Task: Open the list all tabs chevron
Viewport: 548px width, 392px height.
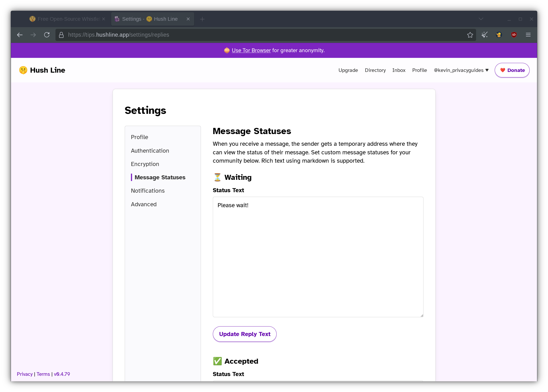Action: 481,19
